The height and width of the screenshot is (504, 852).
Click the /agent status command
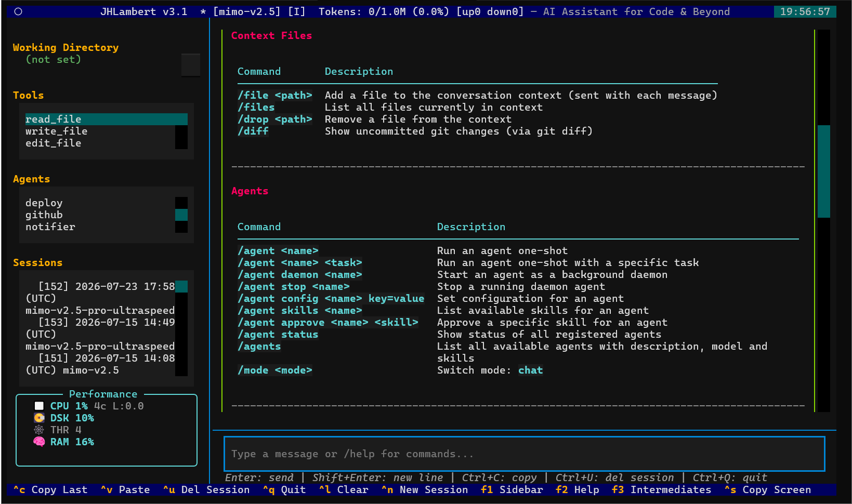pyautogui.click(x=278, y=334)
